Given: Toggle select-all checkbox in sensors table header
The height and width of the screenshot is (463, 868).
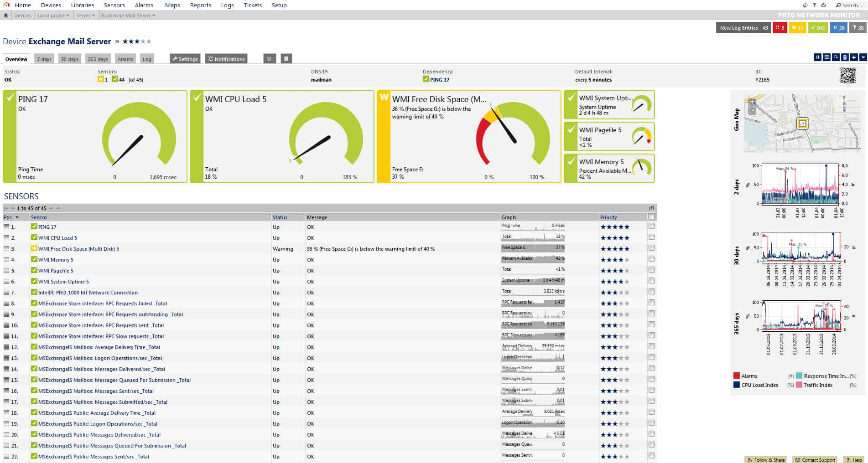Looking at the screenshot, I should pos(651,217).
